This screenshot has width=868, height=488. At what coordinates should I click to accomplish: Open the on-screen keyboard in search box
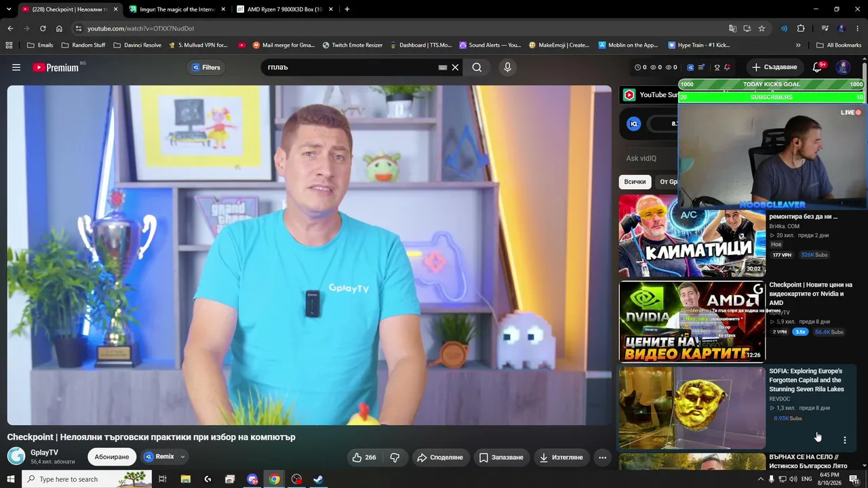tap(443, 67)
